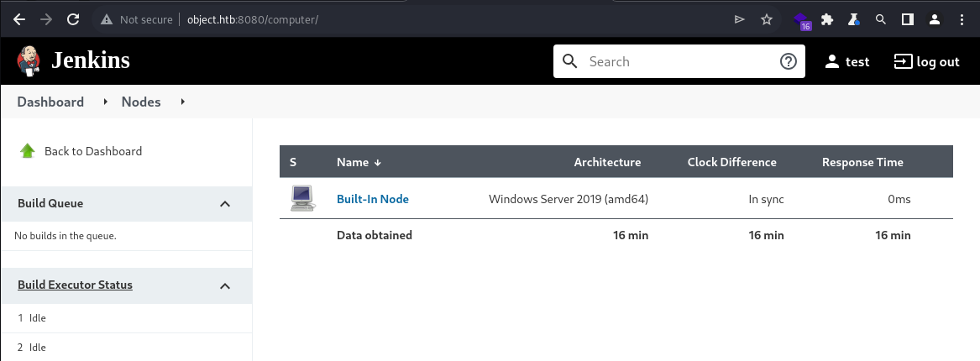980x361 pixels.
Task: Open the Built-In Node link
Action: click(x=373, y=199)
